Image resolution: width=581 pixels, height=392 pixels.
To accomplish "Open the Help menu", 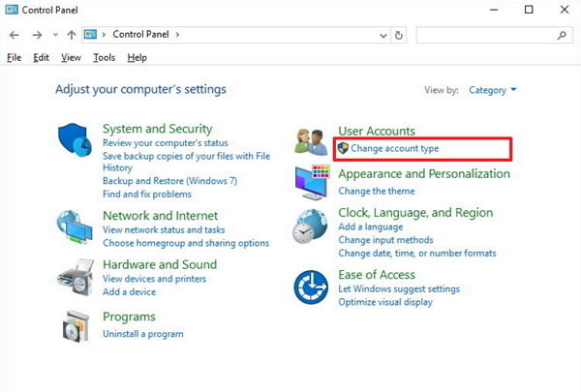I will tap(138, 57).
